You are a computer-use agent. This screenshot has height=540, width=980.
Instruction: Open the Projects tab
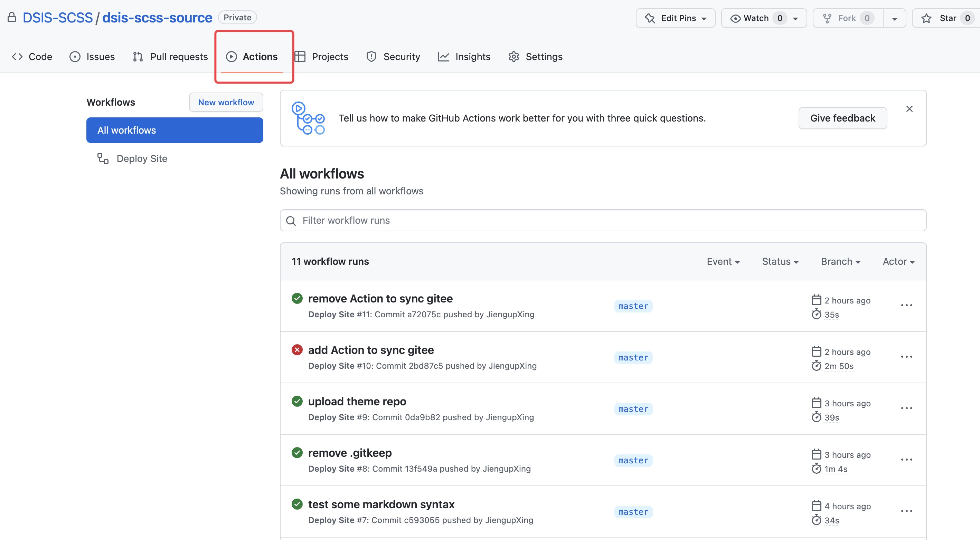click(x=321, y=57)
